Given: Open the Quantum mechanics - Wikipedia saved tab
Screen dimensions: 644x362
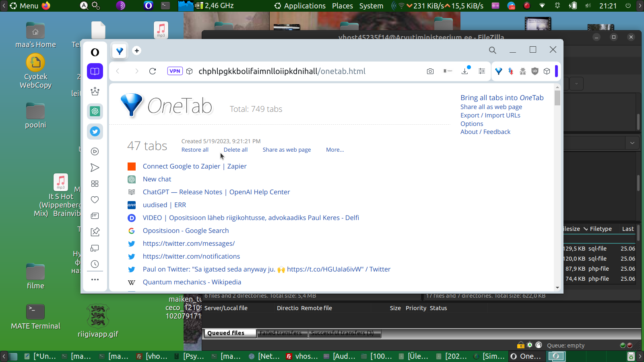Looking at the screenshot, I should click(192, 282).
